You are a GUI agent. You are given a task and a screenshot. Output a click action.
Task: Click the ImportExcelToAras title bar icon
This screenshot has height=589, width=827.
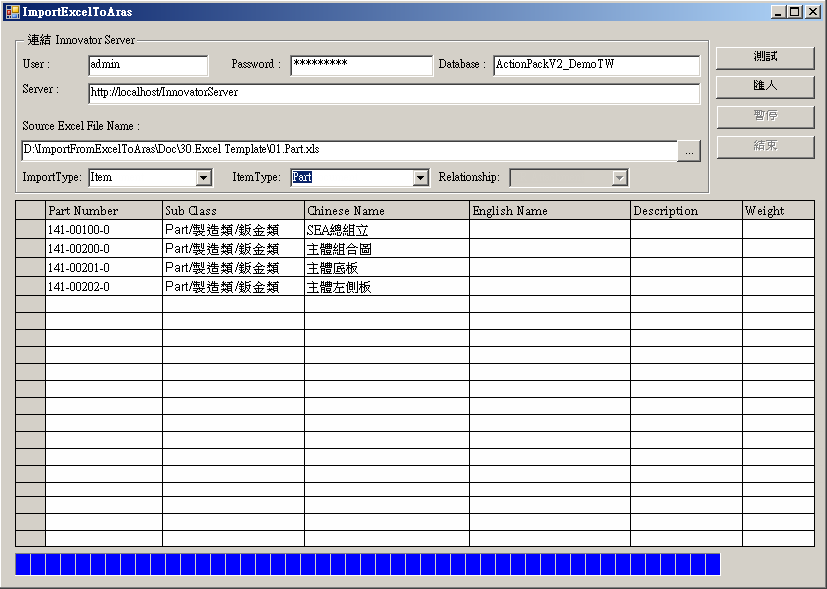(12, 12)
